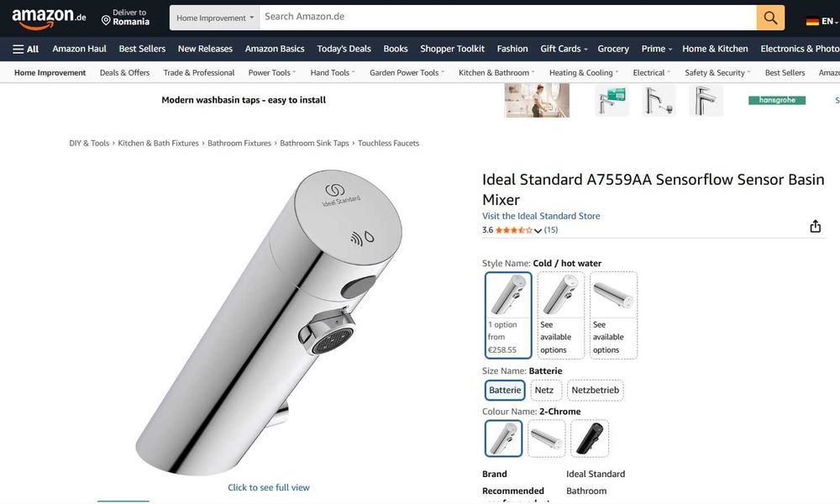
Task: Open the Home Improvement search category dropdown
Action: coord(215,18)
